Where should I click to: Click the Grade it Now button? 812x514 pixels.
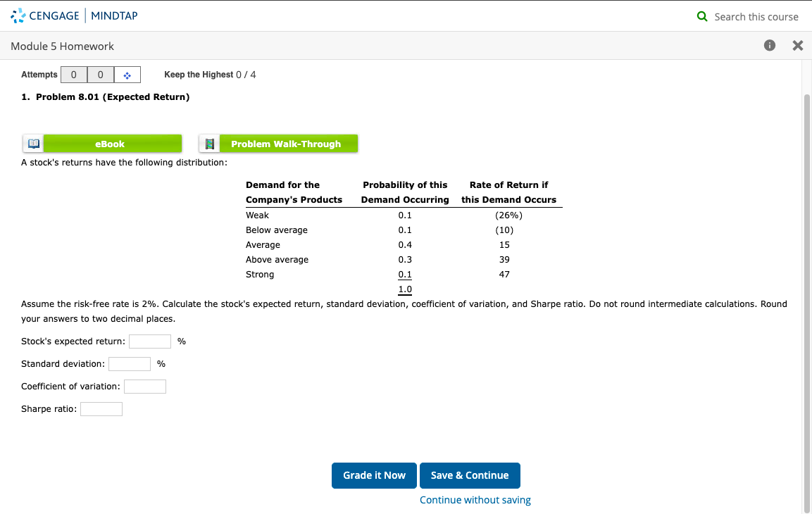click(x=374, y=475)
